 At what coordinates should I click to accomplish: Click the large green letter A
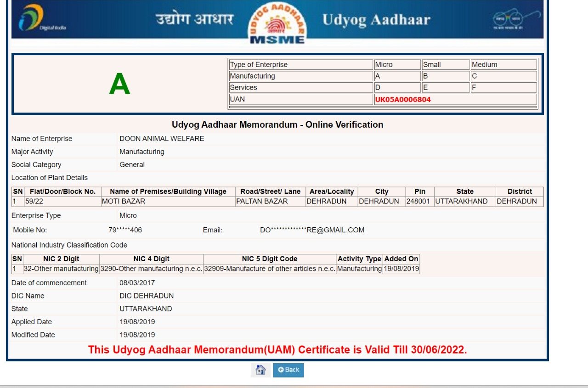click(119, 85)
